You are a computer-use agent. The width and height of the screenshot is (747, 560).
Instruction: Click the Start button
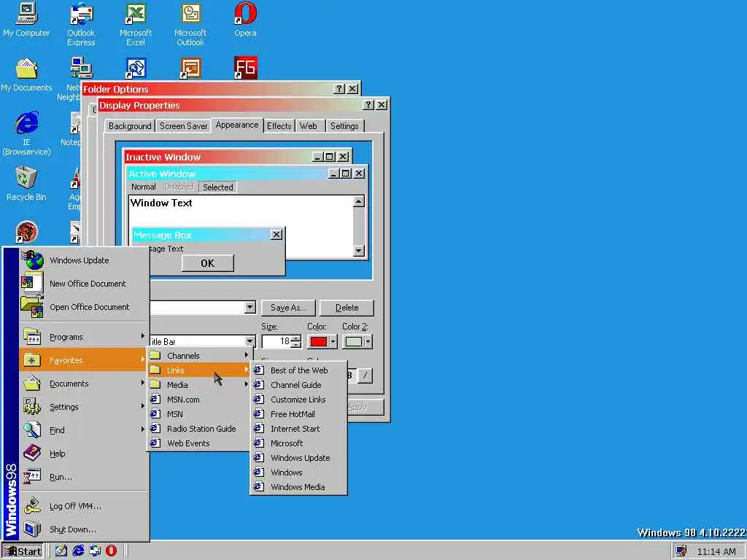(x=23, y=551)
